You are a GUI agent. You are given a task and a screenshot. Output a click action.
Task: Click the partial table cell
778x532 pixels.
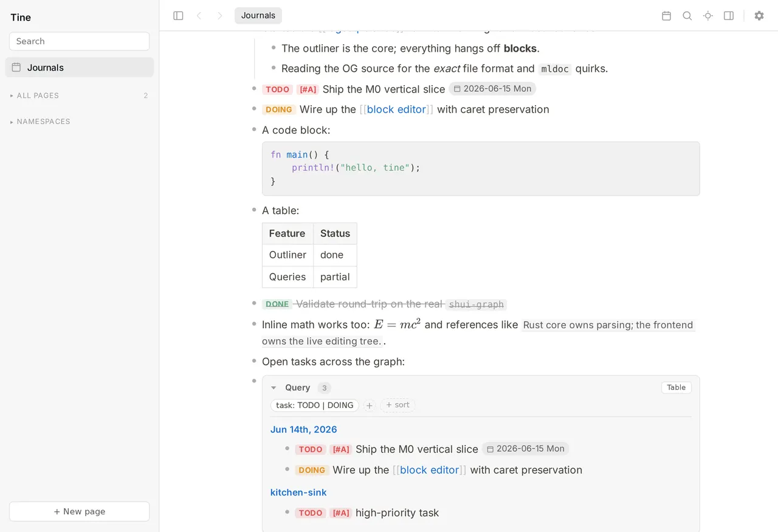tap(335, 277)
